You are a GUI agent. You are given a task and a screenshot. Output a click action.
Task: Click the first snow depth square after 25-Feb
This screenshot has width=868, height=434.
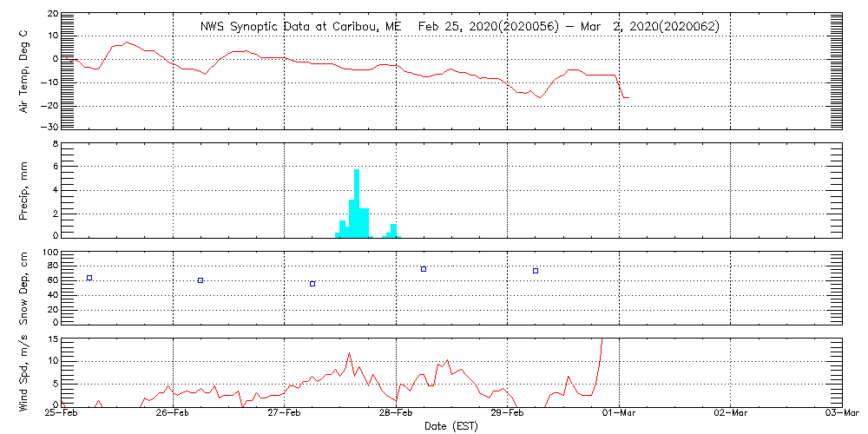(x=89, y=278)
